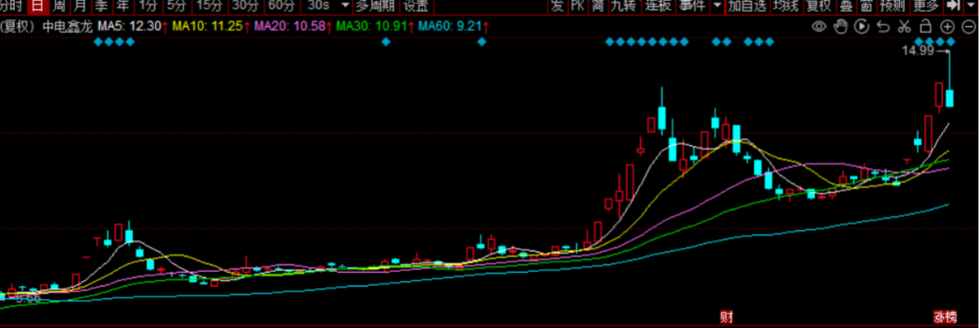Open the 设置 settings button
This screenshot has width=980, height=328.
pyautogui.click(x=416, y=6)
